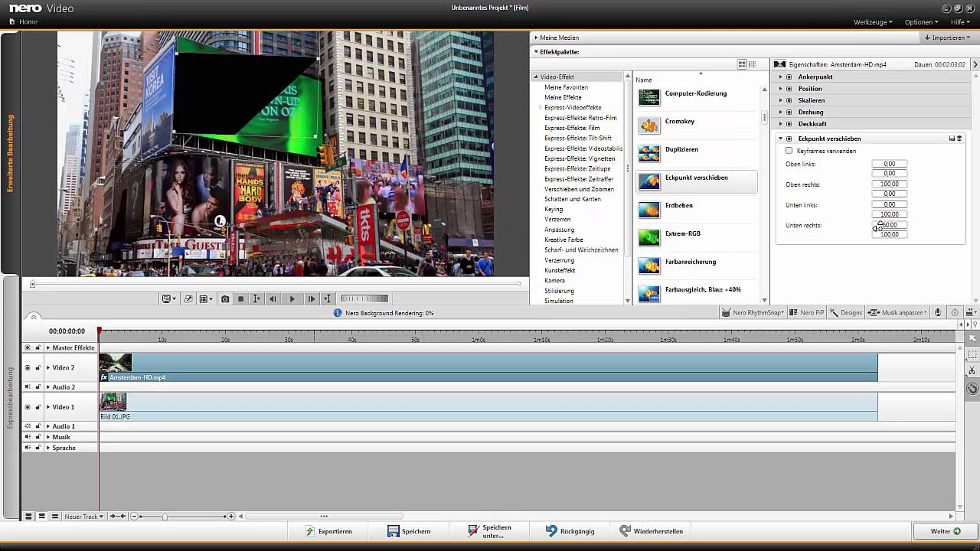Jump to clip end marker button
Viewport: 980px width, 551px height.
tap(327, 299)
